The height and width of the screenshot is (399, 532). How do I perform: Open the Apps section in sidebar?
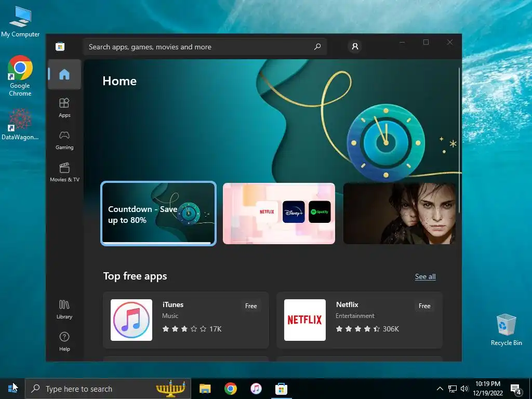click(64, 108)
